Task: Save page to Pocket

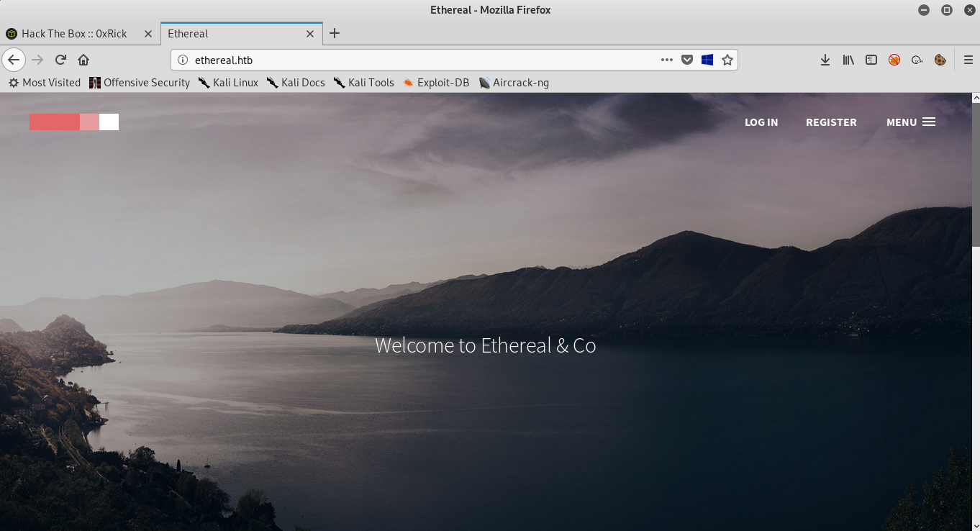Action: (687, 60)
